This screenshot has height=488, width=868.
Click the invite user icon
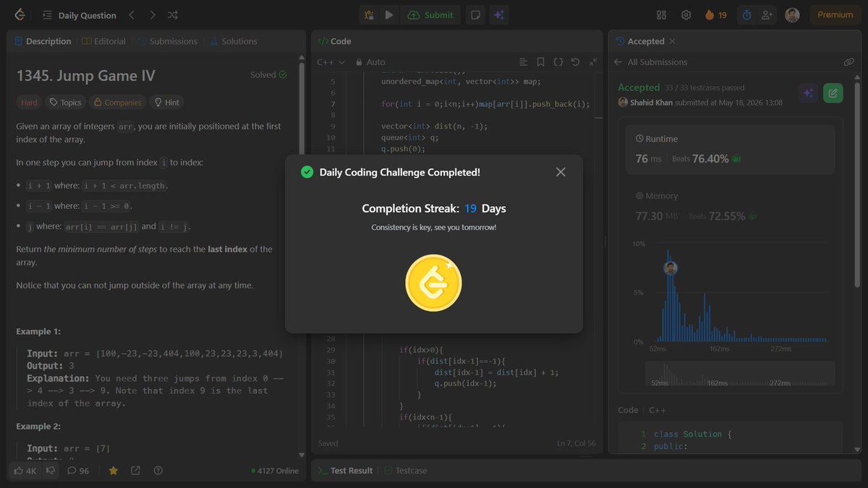pyautogui.click(x=767, y=15)
